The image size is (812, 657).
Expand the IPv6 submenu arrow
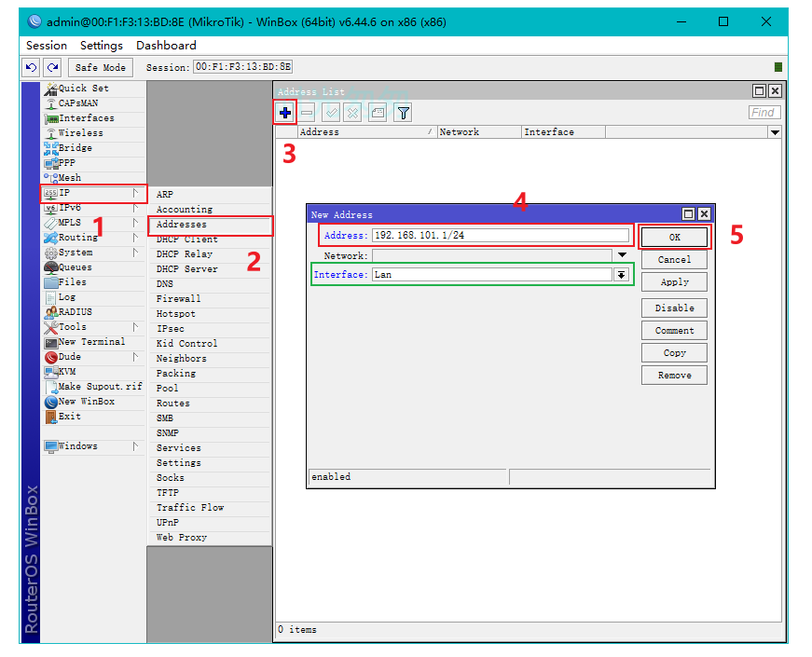135,208
